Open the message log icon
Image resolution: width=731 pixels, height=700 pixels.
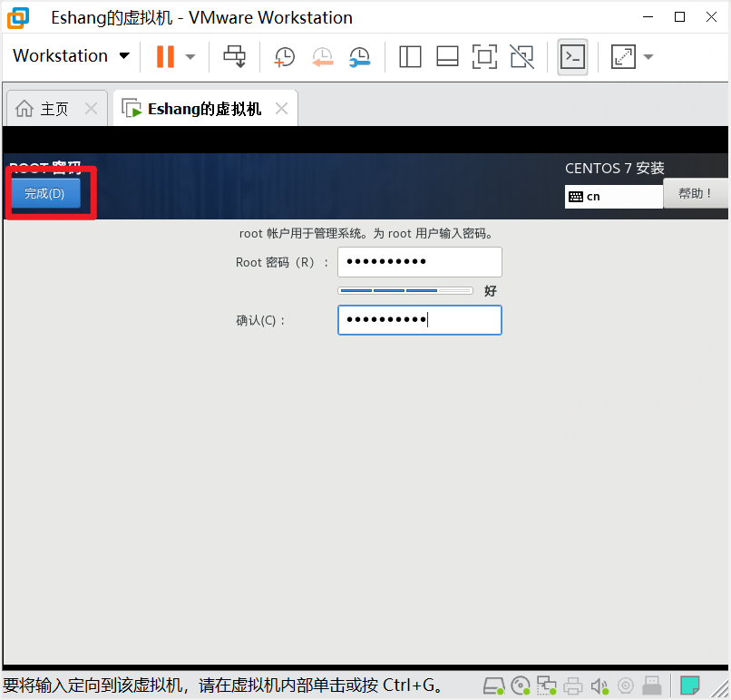(689, 686)
